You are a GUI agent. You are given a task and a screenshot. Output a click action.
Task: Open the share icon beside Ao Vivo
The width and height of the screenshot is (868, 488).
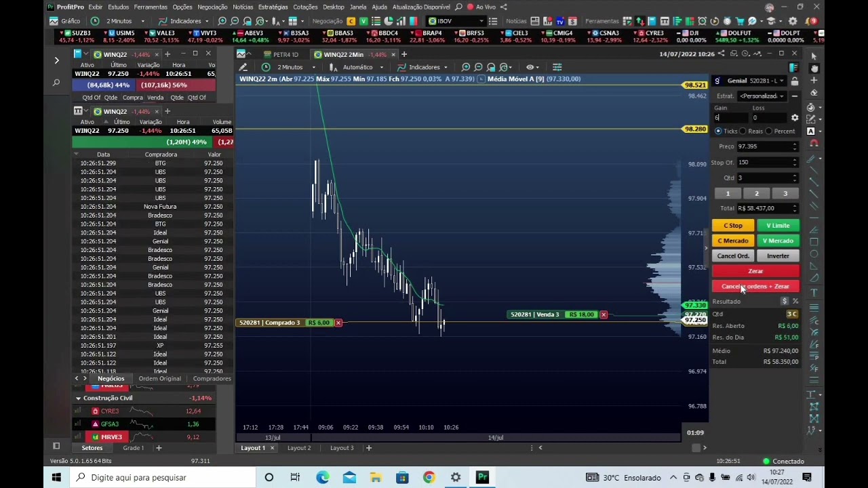point(503,7)
